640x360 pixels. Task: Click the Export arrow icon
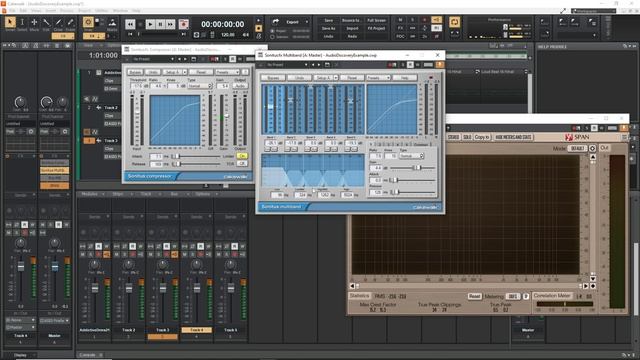click(276, 21)
